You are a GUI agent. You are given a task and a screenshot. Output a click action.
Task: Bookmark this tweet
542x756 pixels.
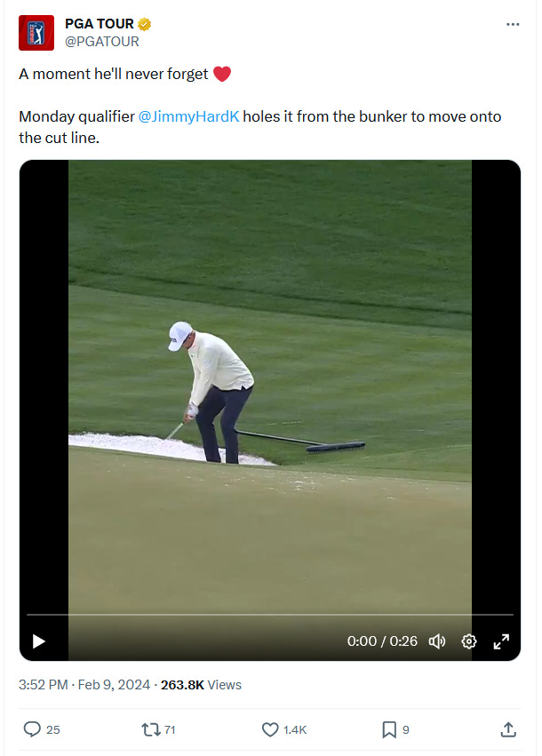(389, 729)
